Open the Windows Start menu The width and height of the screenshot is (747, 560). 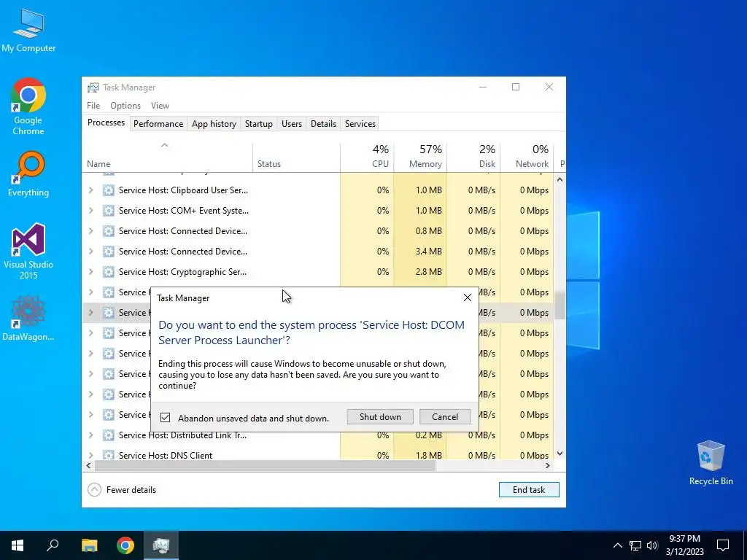[18, 545]
